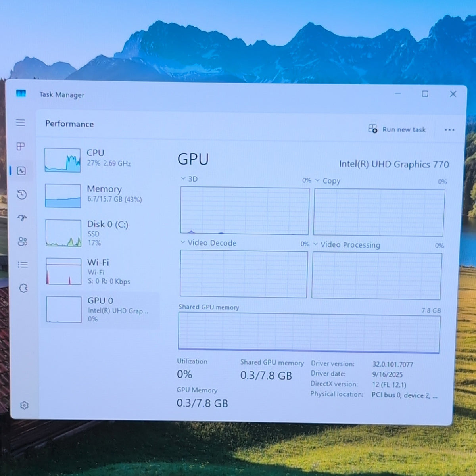The width and height of the screenshot is (476, 476).
Task: Click the 3D engine graph
Action: [244, 211]
